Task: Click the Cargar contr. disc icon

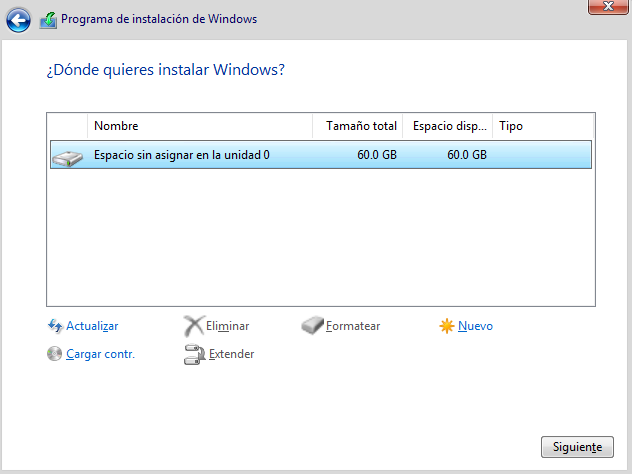Action: (x=54, y=354)
